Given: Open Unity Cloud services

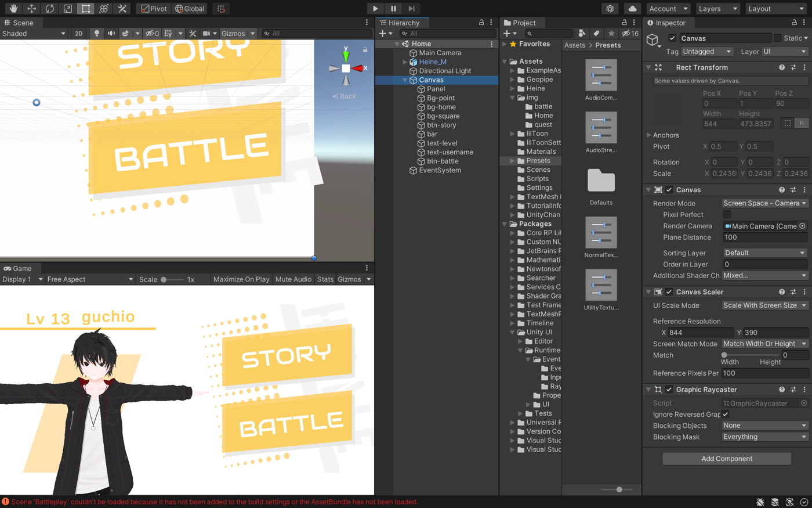Looking at the screenshot, I should pyautogui.click(x=632, y=8).
